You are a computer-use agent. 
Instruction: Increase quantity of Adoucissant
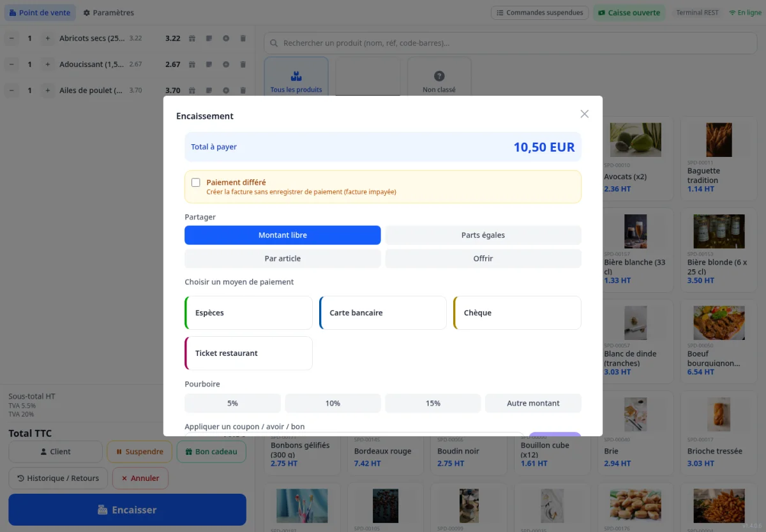pos(47,64)
